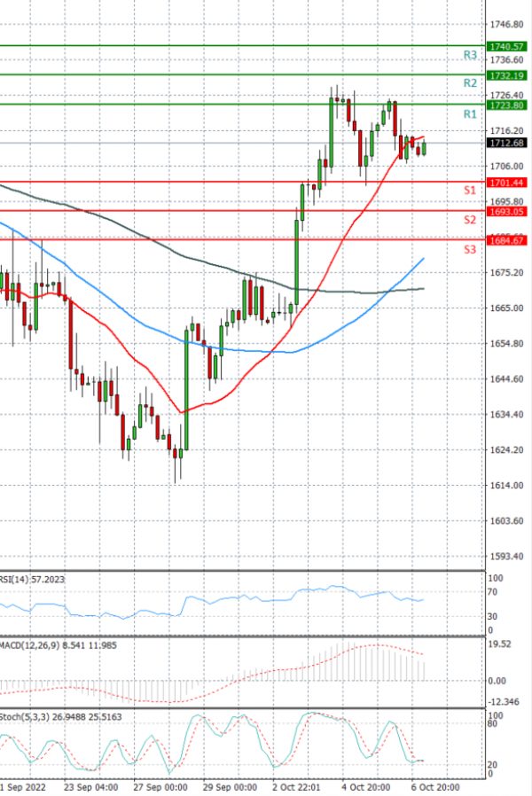Click the 23 Sep 04:00 time axis label
Screen dimensions: 532x796
click(x=91, y=787)
